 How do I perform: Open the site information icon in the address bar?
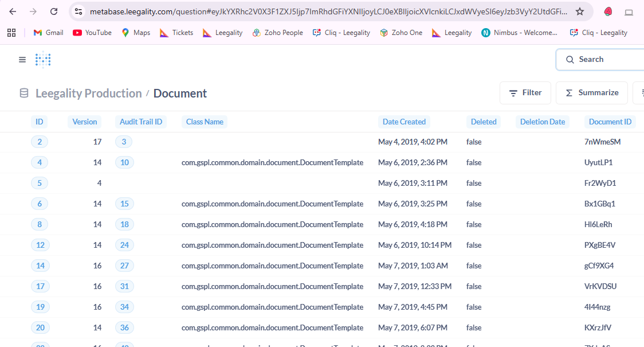click(x=79, y=11)
